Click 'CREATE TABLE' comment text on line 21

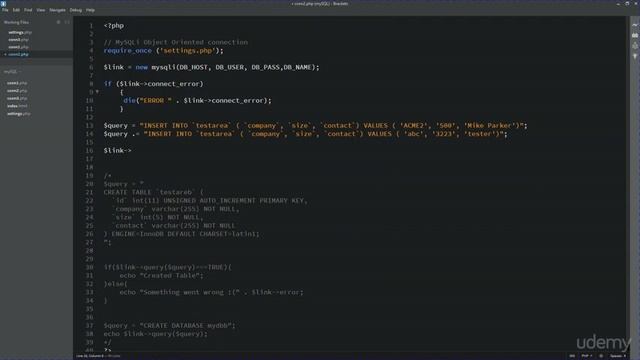[x=127, y=192]
